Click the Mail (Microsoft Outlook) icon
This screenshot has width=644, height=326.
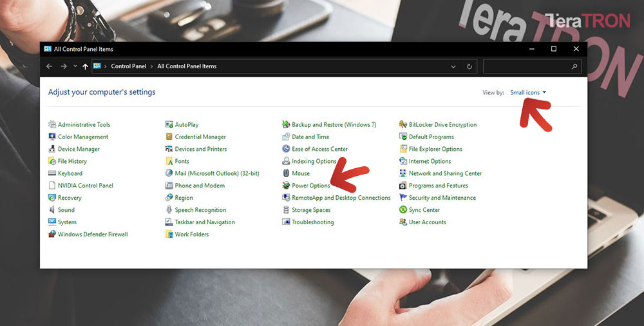[169, 173]
